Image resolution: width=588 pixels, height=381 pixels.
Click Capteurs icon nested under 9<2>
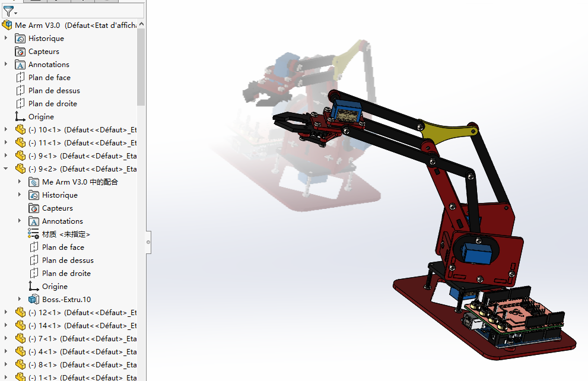(34, 208)
